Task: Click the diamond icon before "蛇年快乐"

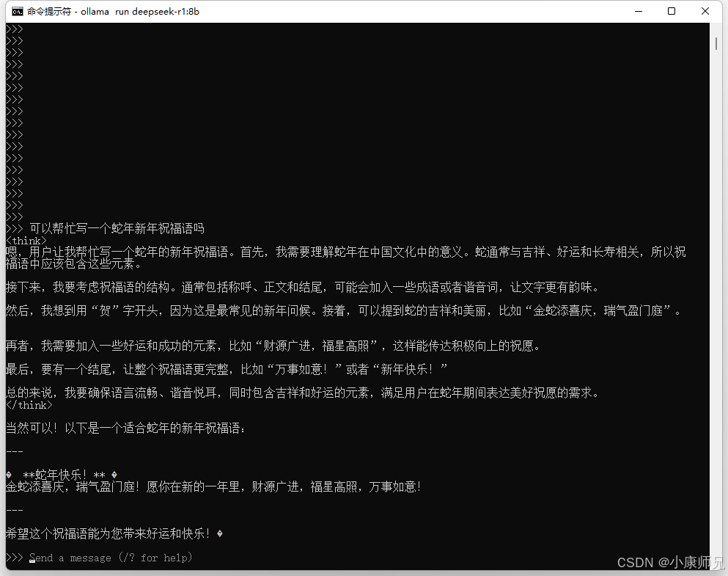Action: pyautogui.click(x=9, y=475)
